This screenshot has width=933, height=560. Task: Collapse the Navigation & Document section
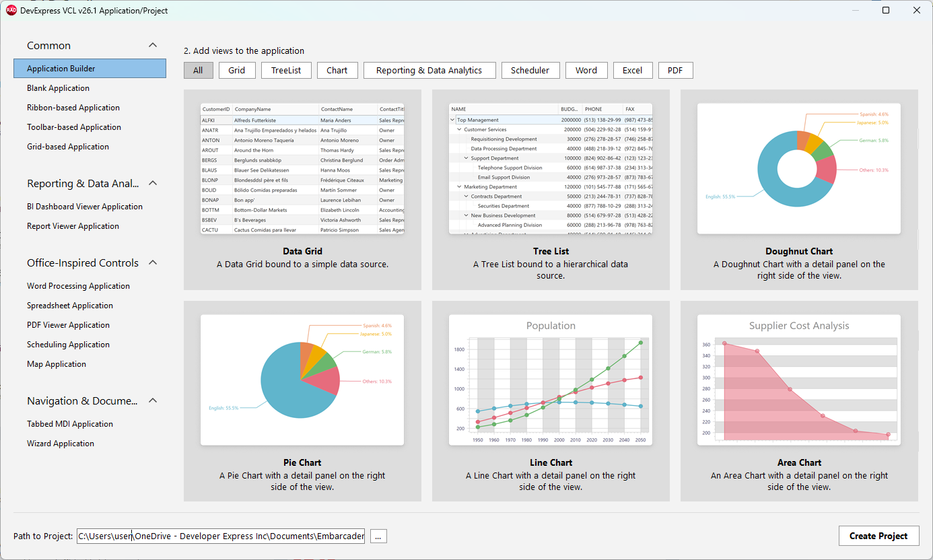[x=153, y=400]
